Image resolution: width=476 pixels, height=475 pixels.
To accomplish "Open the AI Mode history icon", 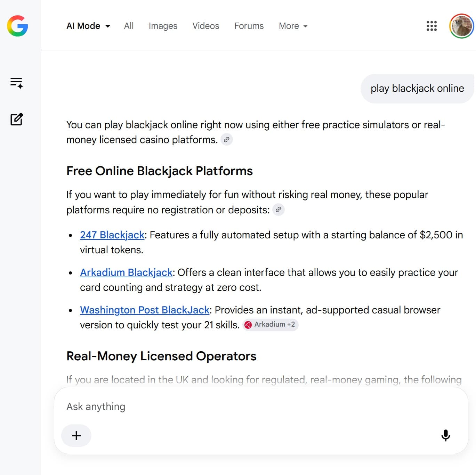I will tap(16, 83).
